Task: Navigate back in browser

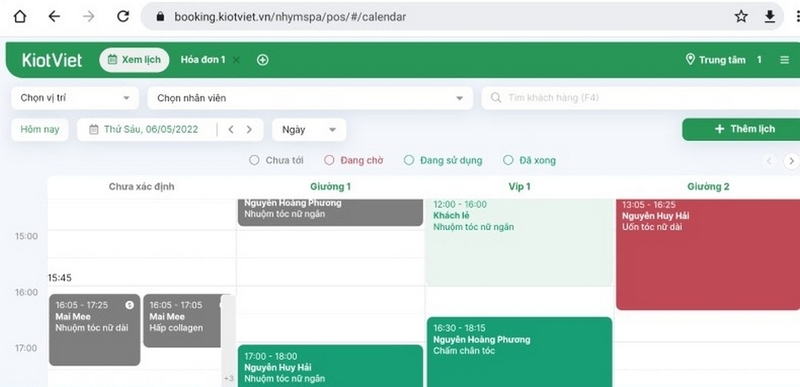Action: (x=54, y=17)
